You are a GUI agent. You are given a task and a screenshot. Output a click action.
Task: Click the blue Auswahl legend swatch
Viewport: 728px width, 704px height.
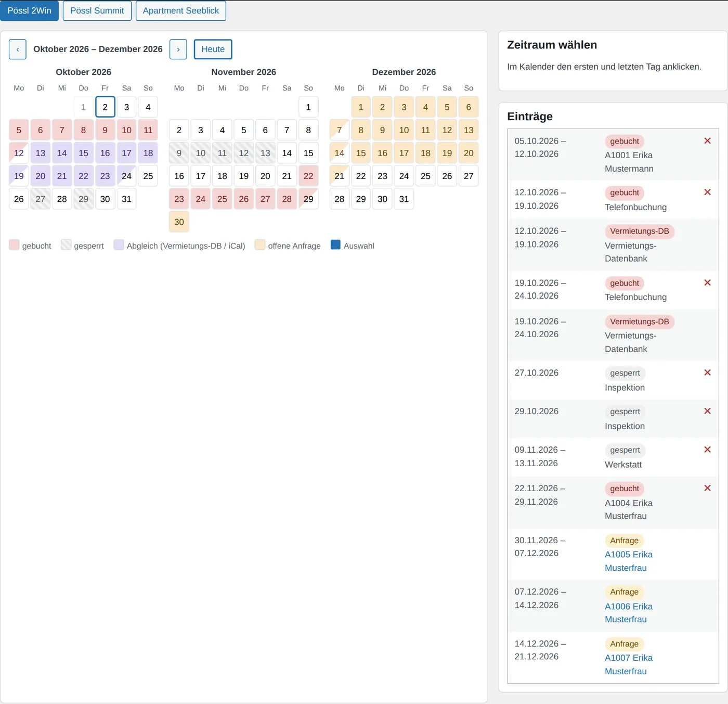(336, 245)
